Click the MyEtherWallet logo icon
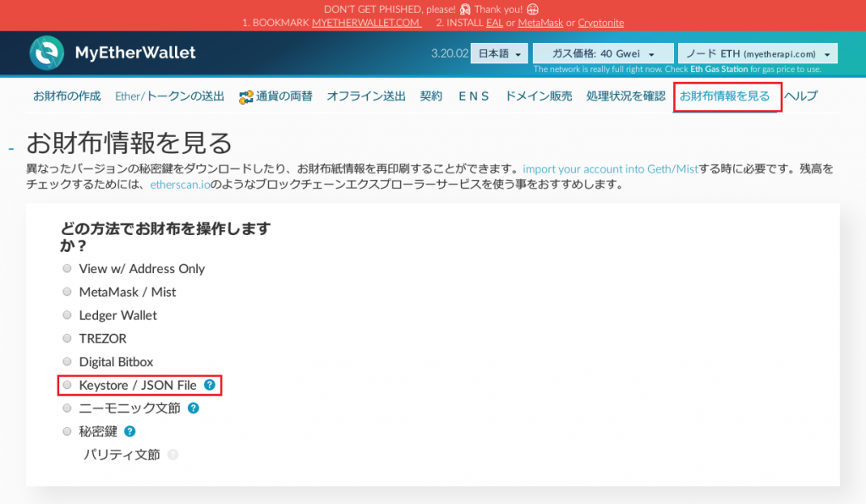866x504 pixels. [47, 53]
